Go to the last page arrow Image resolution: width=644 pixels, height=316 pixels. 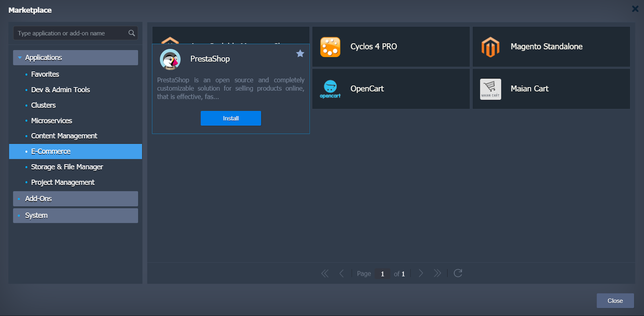438,273
